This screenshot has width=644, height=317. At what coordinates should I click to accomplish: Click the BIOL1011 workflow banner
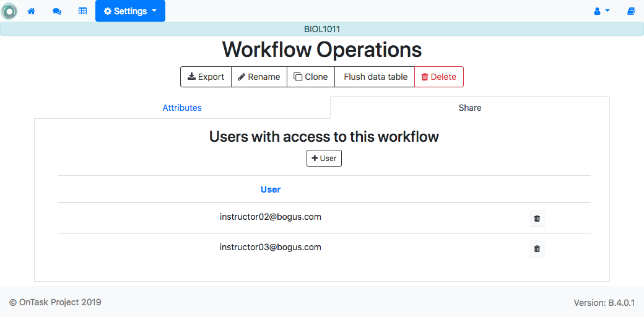(322, 29)
